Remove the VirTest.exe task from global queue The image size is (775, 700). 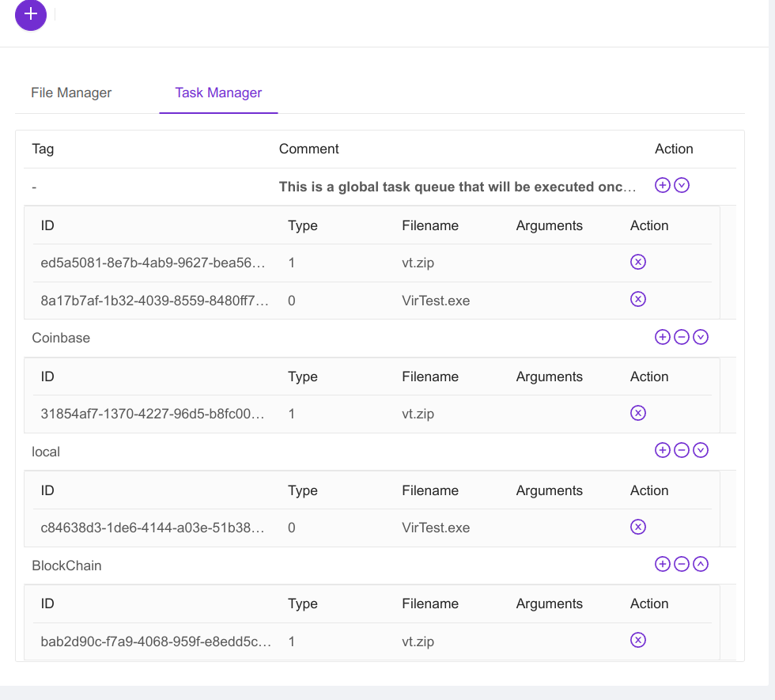click(x=638, y=299)
